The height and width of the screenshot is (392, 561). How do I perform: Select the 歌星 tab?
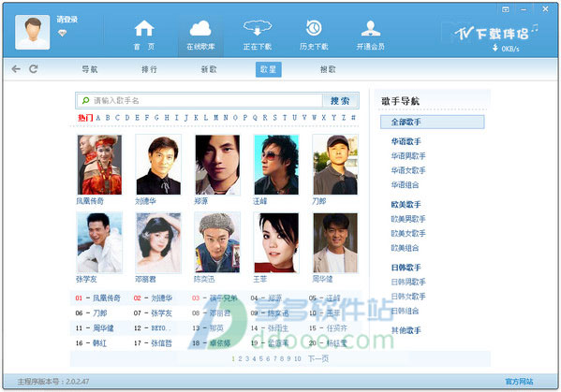269,69
